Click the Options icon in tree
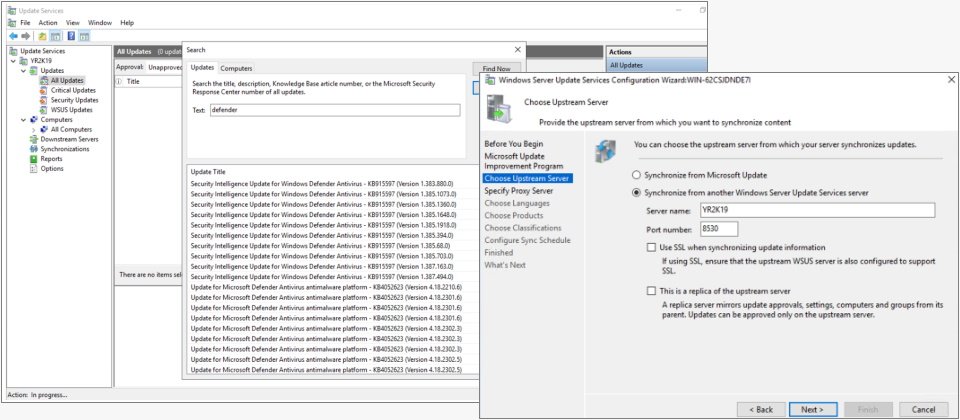Viewport: 960px width, 420px height. (34, 169)
